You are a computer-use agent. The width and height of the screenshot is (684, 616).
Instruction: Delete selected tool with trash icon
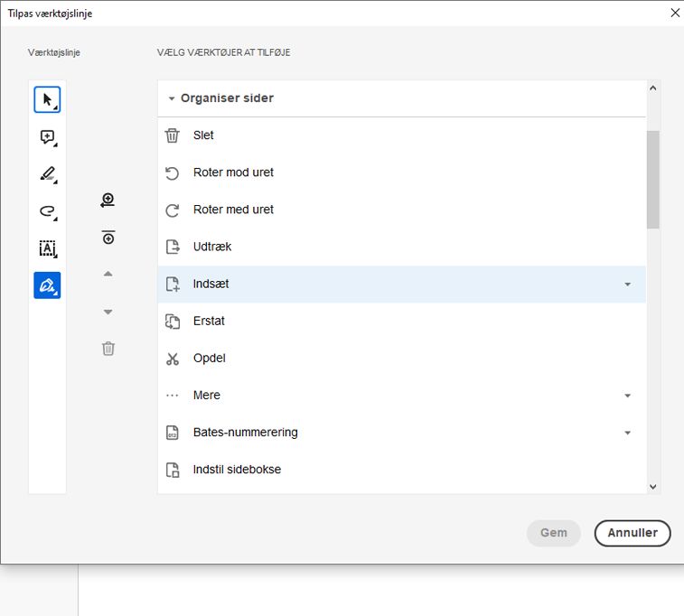click(x=108, y=349)
